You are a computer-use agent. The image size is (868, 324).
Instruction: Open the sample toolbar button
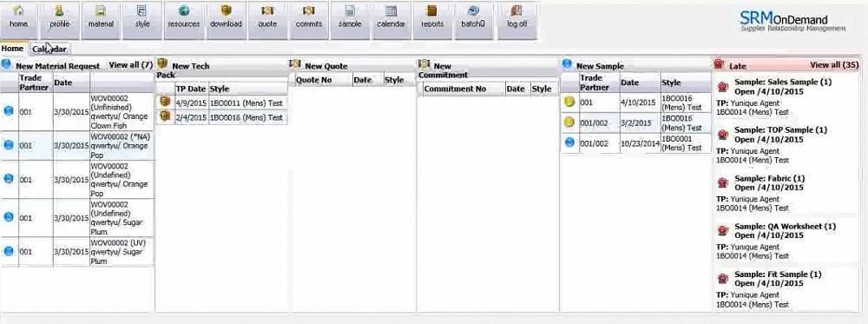[350, 20]
